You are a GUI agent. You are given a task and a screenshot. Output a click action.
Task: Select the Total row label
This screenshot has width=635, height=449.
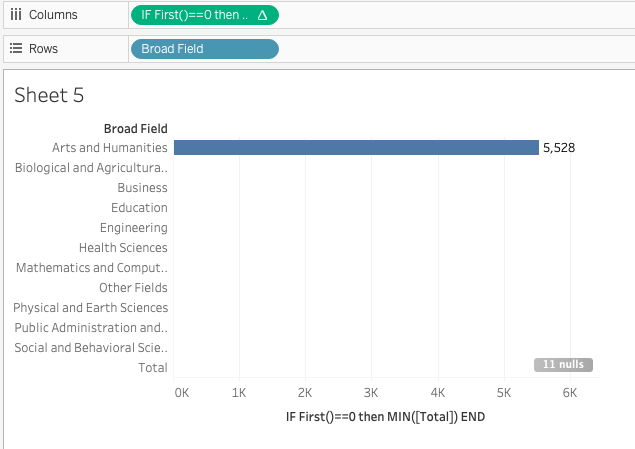(x=152, y=368)
